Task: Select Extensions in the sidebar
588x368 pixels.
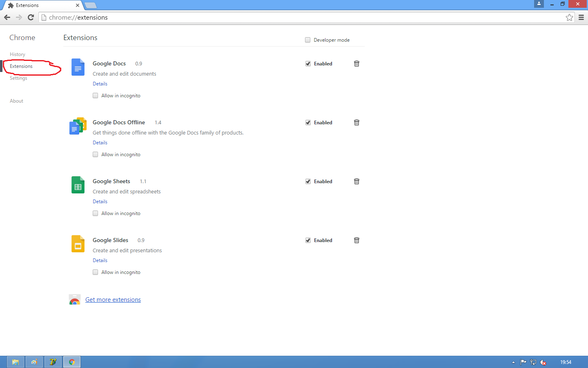Action: click(x=21, y=66)
